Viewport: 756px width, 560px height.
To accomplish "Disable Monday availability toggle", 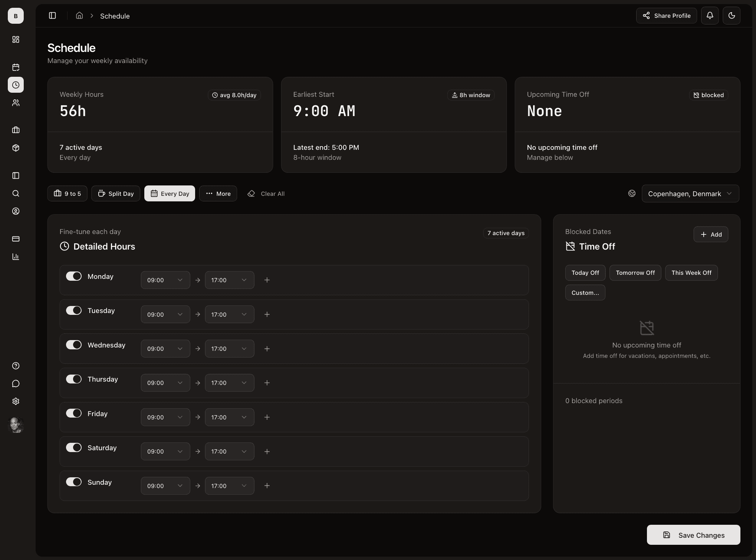I will (74, 276).
